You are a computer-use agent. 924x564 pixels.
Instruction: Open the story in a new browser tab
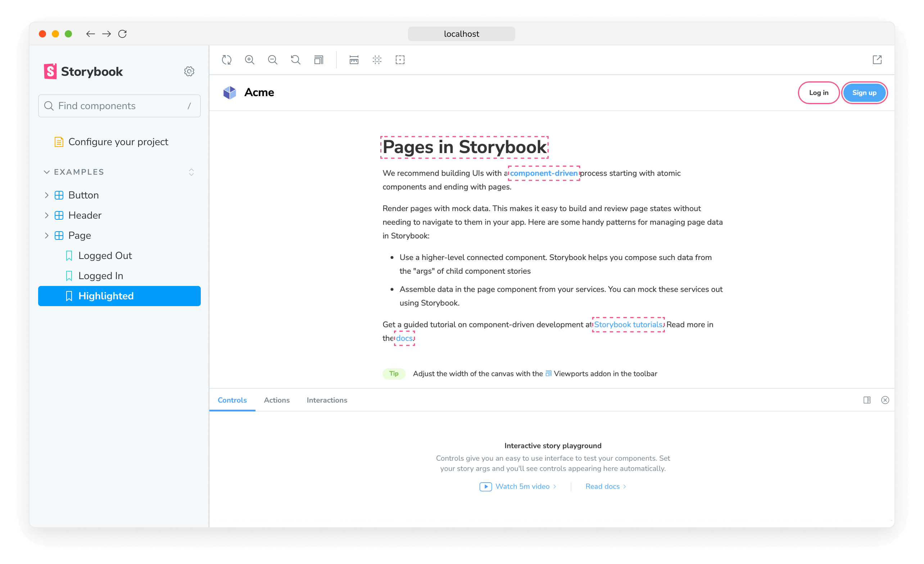click(877, 60)
